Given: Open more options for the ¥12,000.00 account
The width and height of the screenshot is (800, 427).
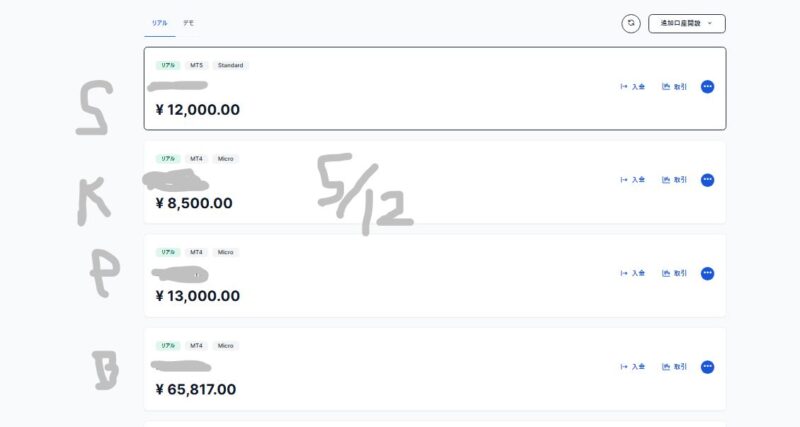Looking at the screenshot, I should [x=707, y=87].
